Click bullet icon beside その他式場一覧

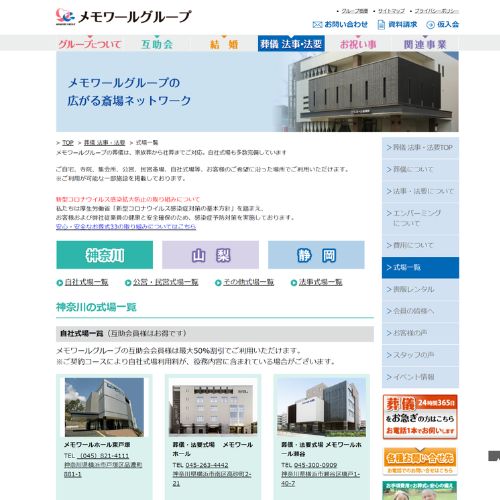click(218, 283)
